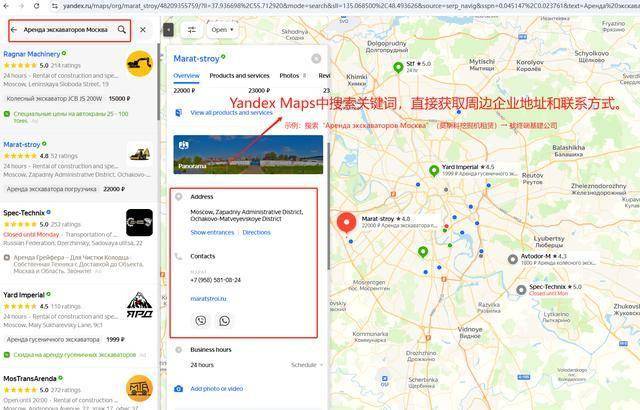Viewport: 640px width, 410px height.
Task: Contact via the WhatsApp icon
Action: (224, 321)
